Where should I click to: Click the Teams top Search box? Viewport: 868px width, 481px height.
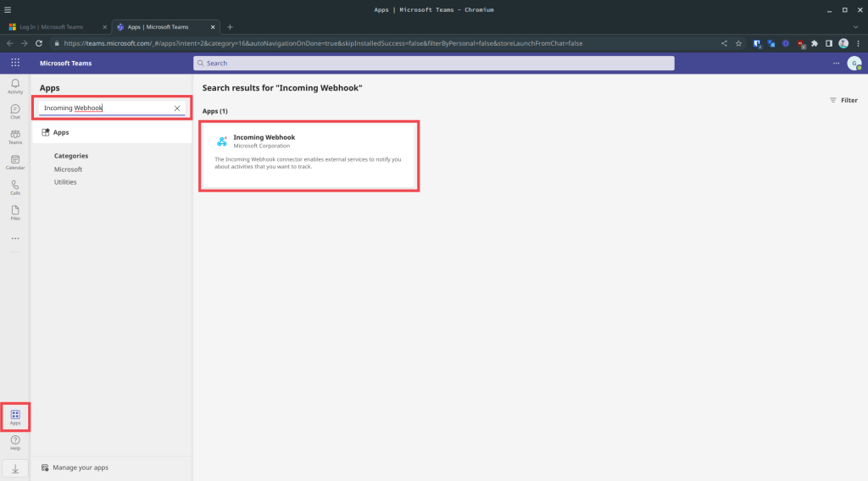(434, 63)
